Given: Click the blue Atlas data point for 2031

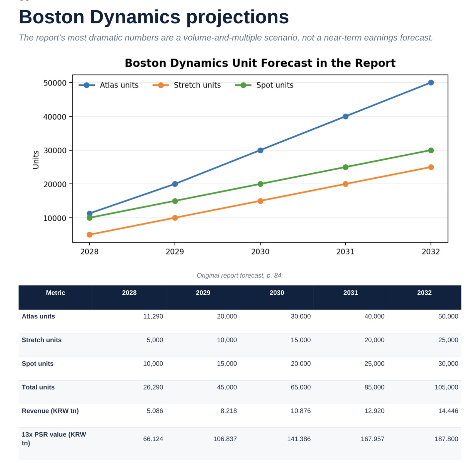Looking at the screenshot, I should 345,116.
